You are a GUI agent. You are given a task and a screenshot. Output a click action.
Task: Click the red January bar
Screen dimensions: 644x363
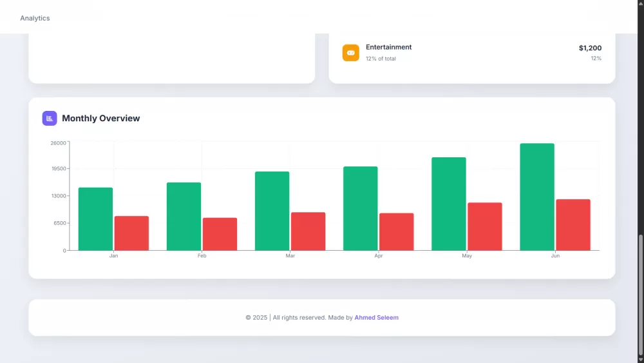click(x=131, y=233)
